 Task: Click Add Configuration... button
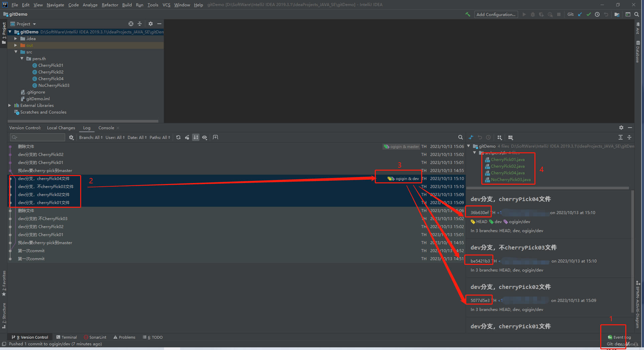[496, 14]
